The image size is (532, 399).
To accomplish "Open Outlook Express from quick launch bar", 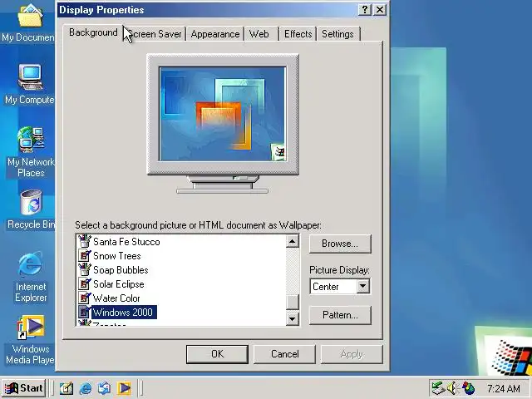I will (104, 388).
